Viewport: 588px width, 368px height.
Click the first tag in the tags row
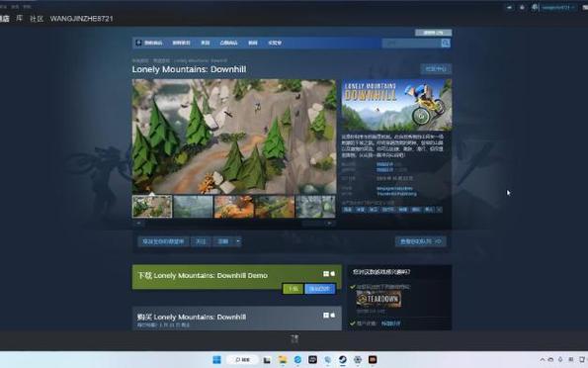pyautogui.click(x=347, y=210)
